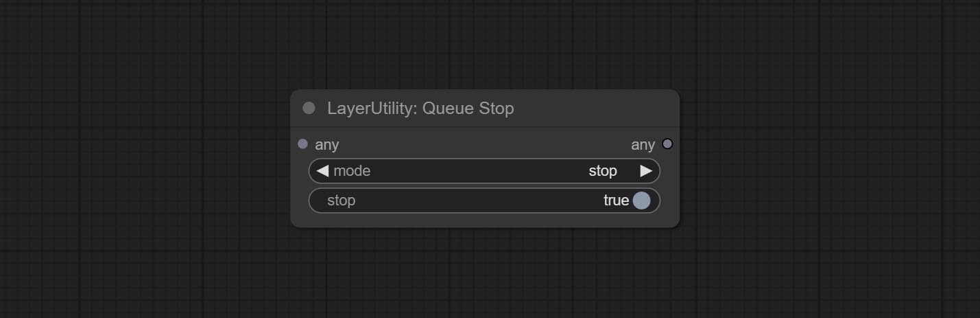This screenshot has height=318, width=980.
Task: Click the left arrow on mode widget
Action: click(322, 171)
